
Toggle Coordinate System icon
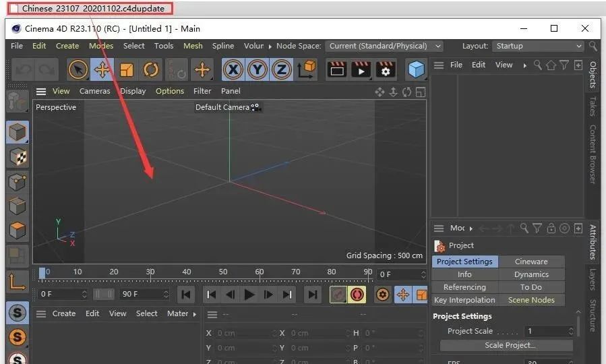pos(306,70)
